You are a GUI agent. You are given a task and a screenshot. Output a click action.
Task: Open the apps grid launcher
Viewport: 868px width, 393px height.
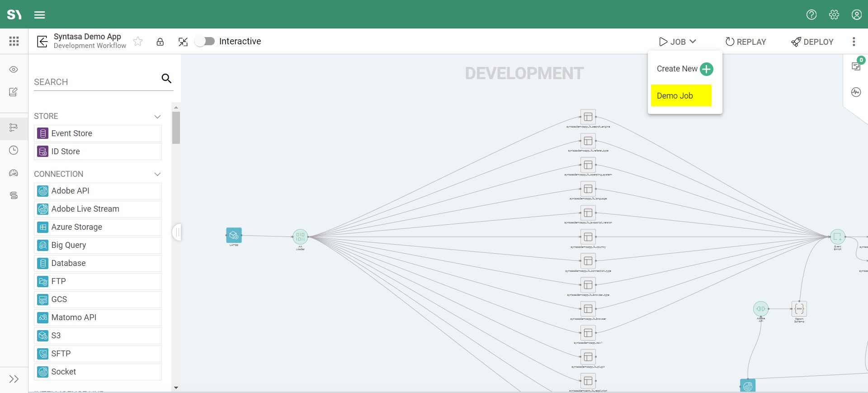point(14,42)
